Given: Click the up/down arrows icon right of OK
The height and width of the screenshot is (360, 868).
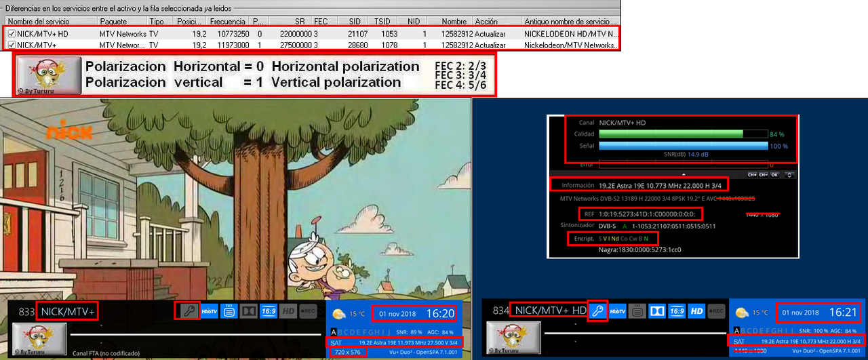Looking at the screenshot, I should pos(789,175).
